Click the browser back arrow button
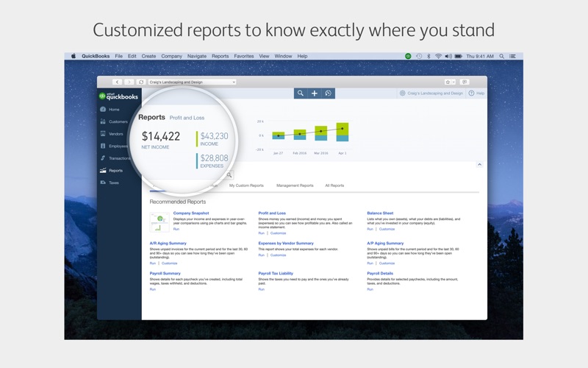Image resolution: width=588 pixels, height=368 pixels. tap(117, 82)
